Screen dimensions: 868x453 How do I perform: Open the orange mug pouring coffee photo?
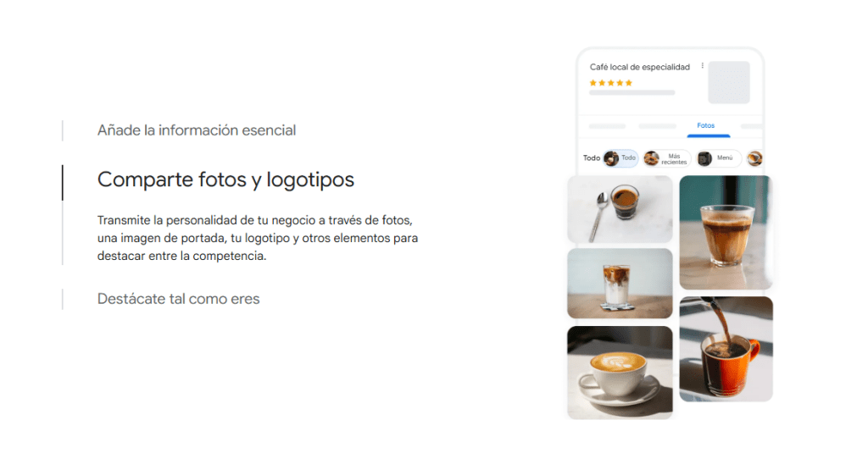(726, 349)
